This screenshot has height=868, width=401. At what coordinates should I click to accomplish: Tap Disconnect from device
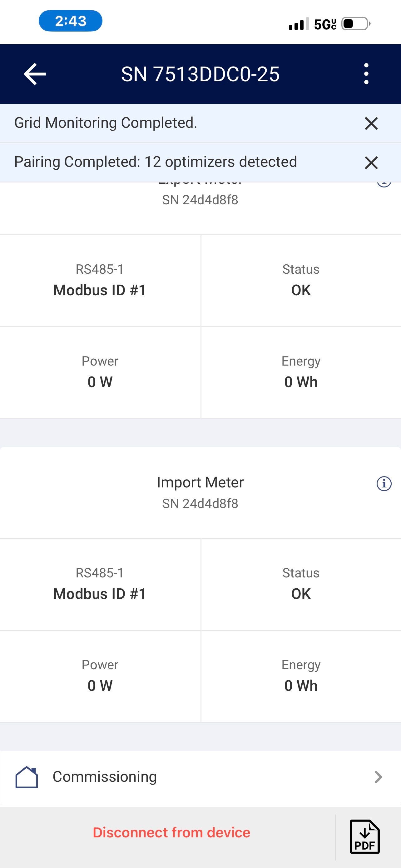(171, 833)
